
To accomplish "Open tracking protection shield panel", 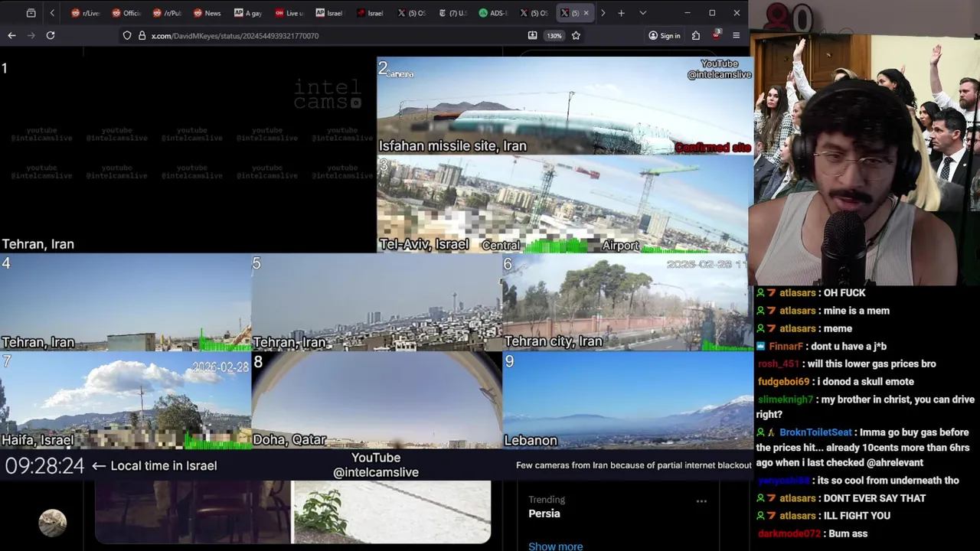I will click(127, 35).
